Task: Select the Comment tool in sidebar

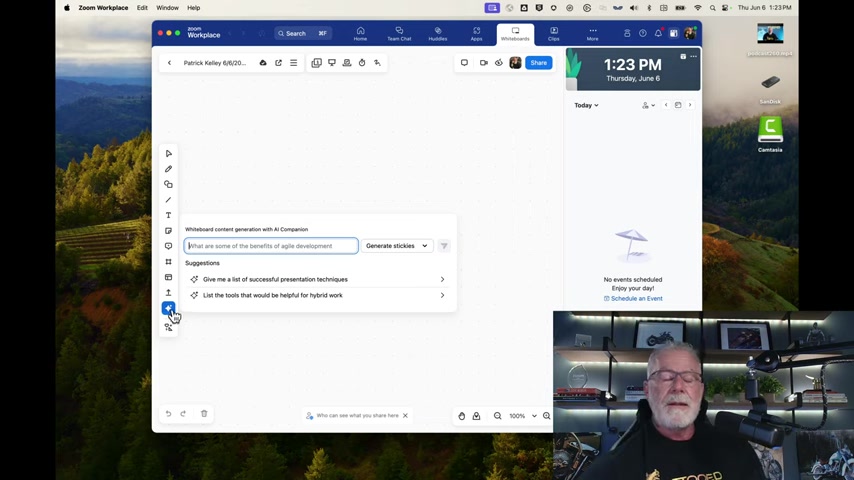Action: (168, 246)
